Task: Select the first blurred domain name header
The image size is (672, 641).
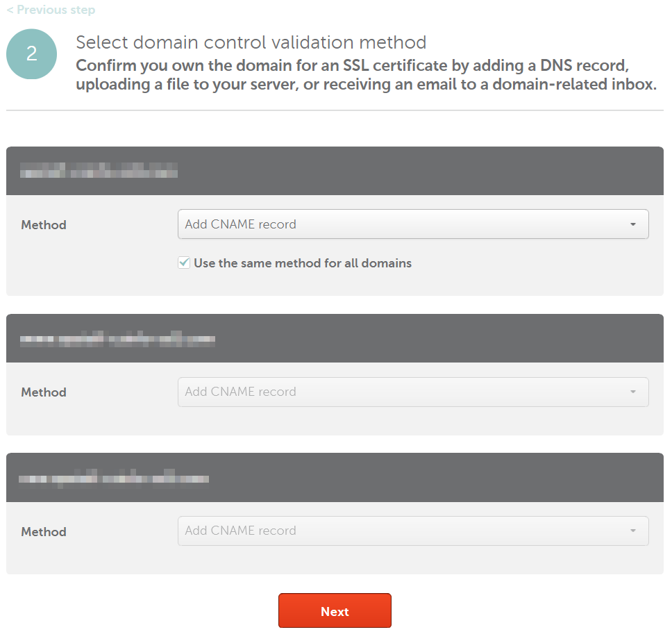Action: (99, 170)
